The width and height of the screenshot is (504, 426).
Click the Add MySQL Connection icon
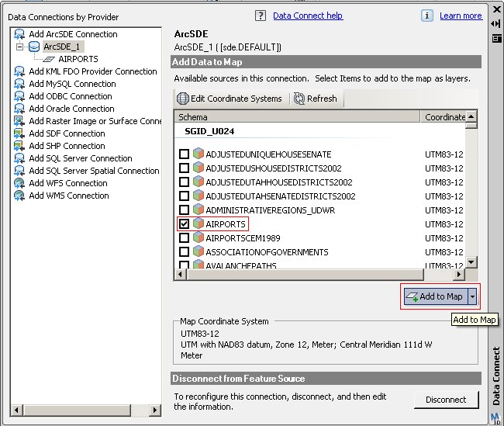pyautogui.click(x=19, y=84)
